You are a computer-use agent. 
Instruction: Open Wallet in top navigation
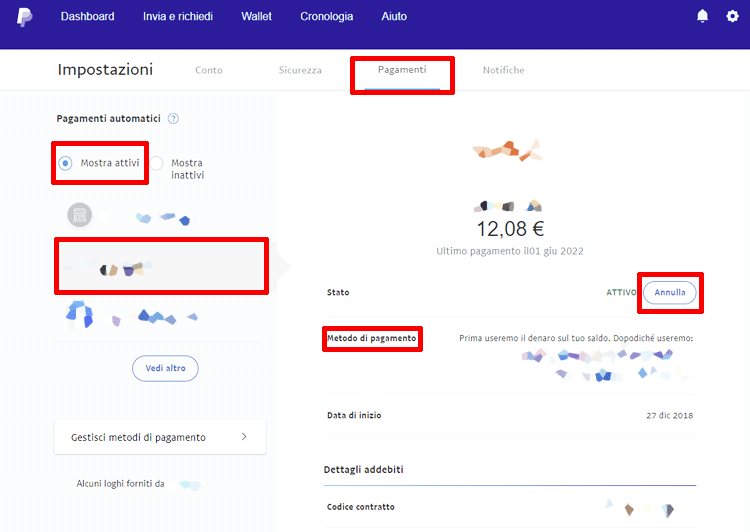coord(256,16)
